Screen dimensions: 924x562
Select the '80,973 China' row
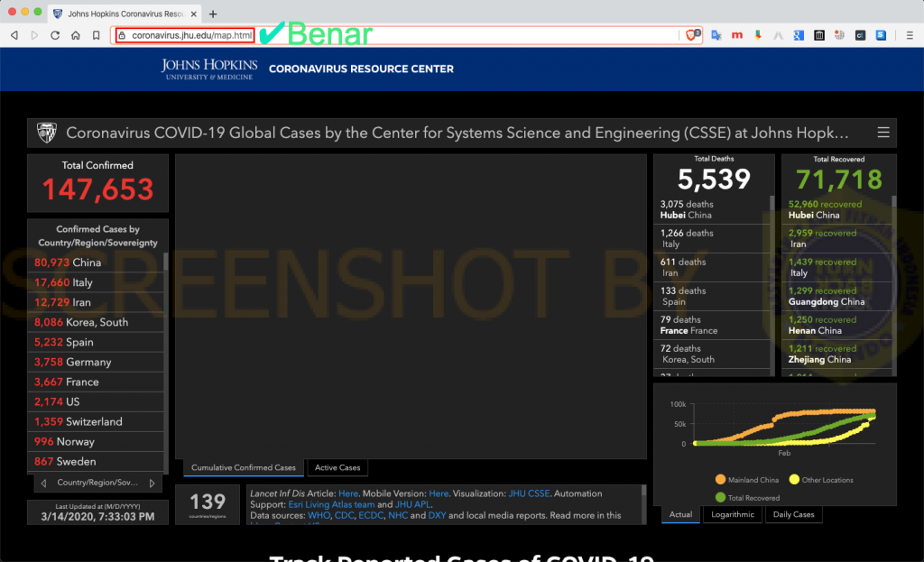click(x=96, y=263)
